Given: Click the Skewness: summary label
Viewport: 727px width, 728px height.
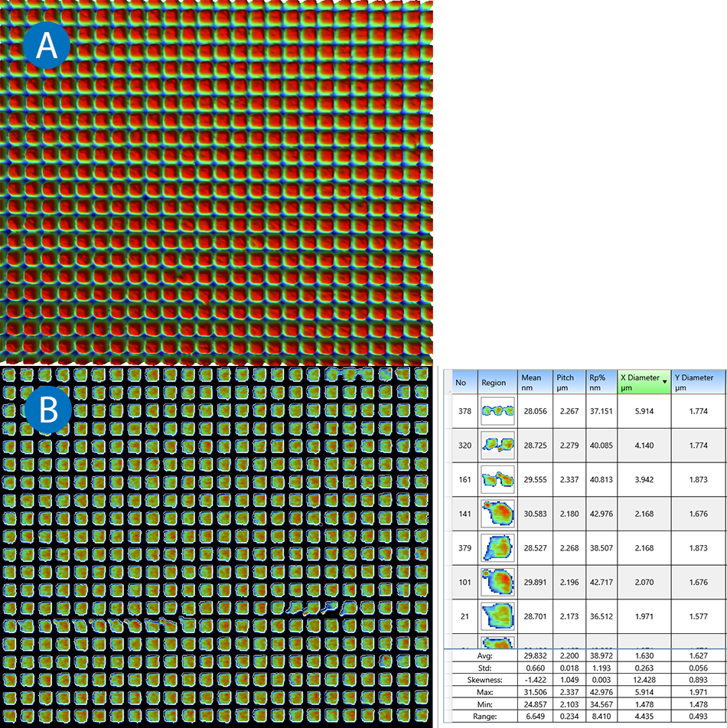Looking at the screenshot, I should pos(484,680).
